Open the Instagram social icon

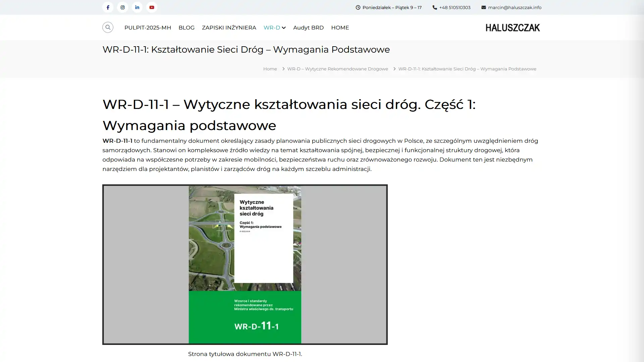coord(122,7)
